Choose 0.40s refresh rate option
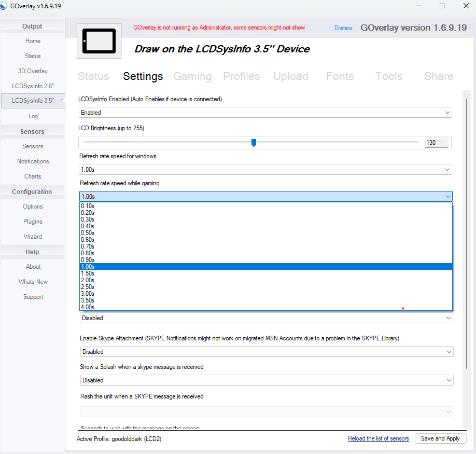The height and width of the screenshot is (454, 476). [266, 226]
